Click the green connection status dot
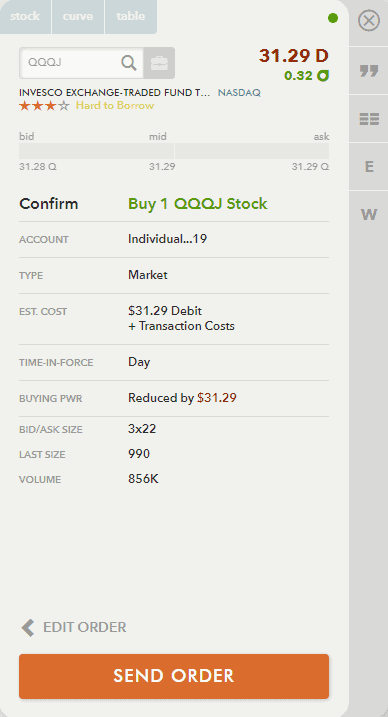Screen dimensions: 388x717 click(x=333, y=18)
